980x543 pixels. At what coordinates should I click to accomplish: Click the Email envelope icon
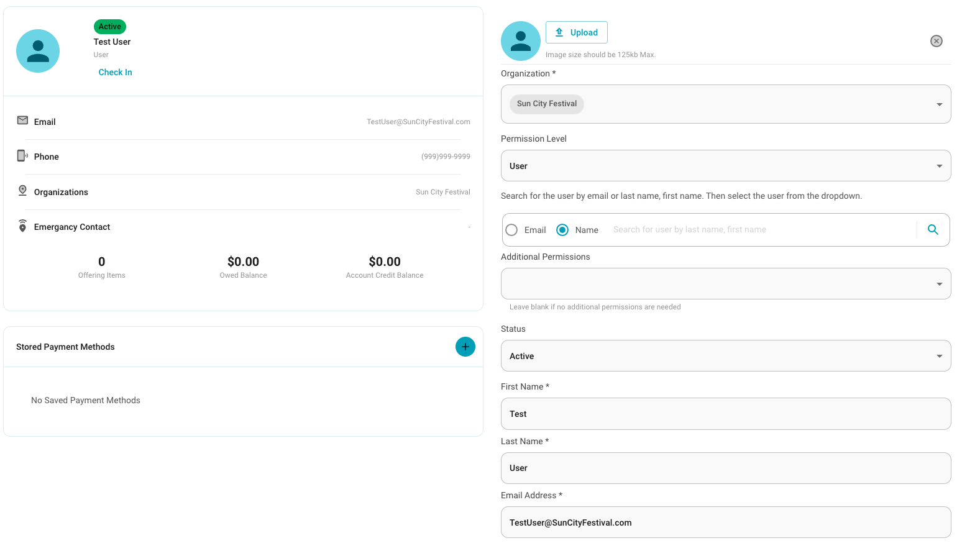click(22, 121)
